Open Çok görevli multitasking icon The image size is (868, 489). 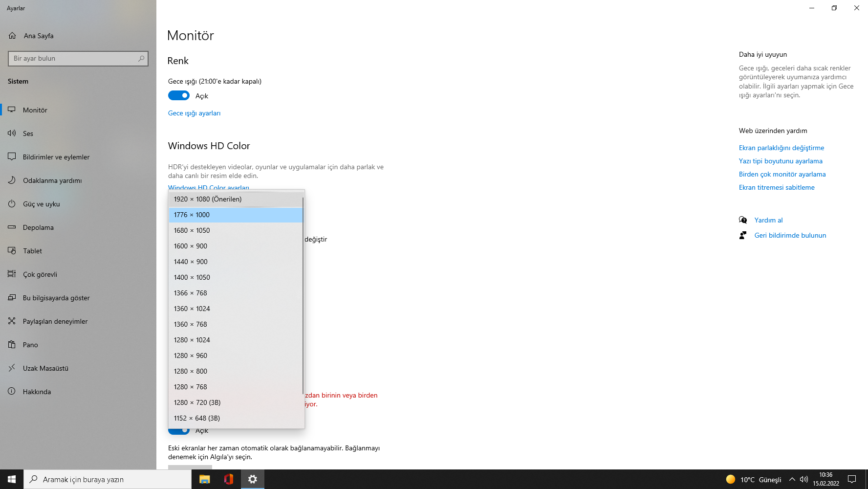click(12, 274)
